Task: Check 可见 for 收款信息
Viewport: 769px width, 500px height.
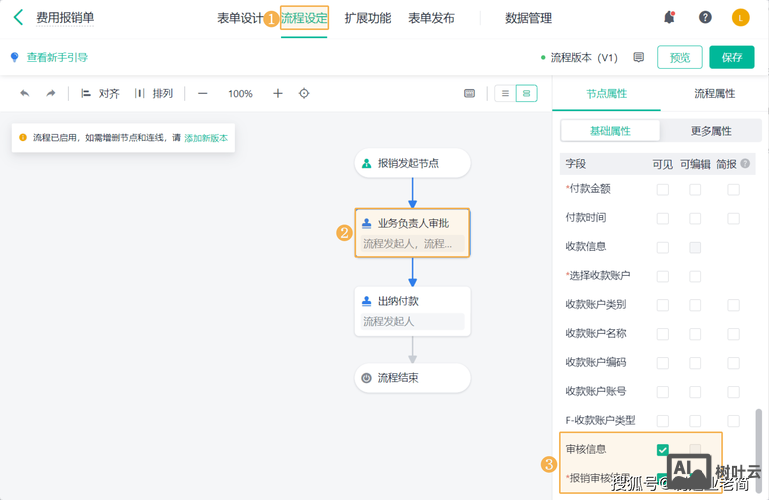Action: click(663, 247)
